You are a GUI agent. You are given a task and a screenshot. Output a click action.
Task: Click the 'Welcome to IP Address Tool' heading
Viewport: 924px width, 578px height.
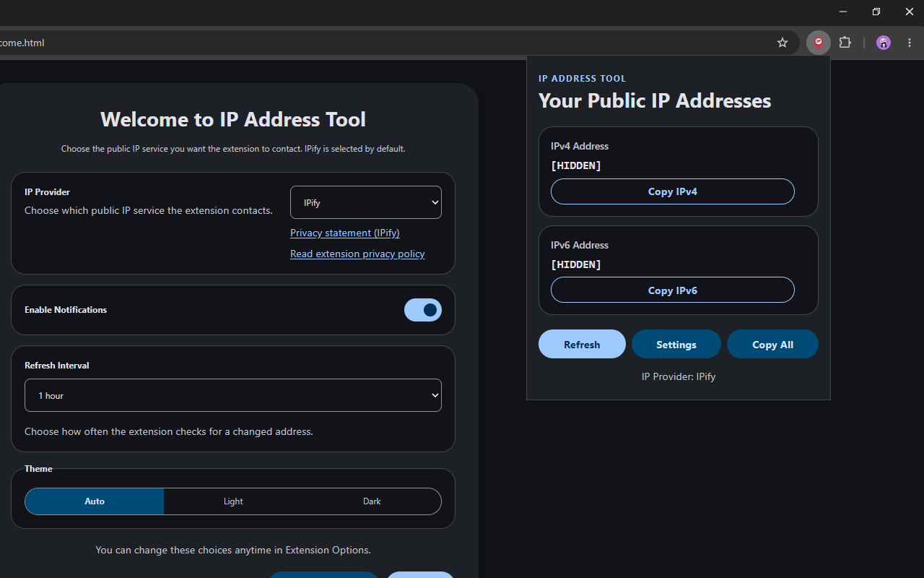click(x=233, y=119)
